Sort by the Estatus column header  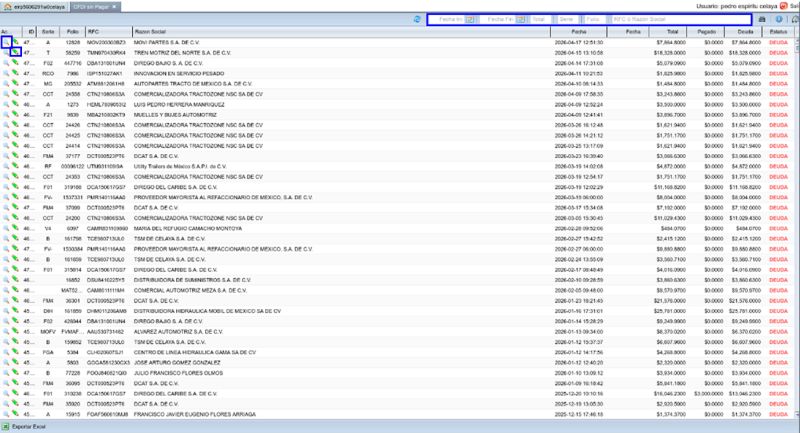tap(778, 32)
